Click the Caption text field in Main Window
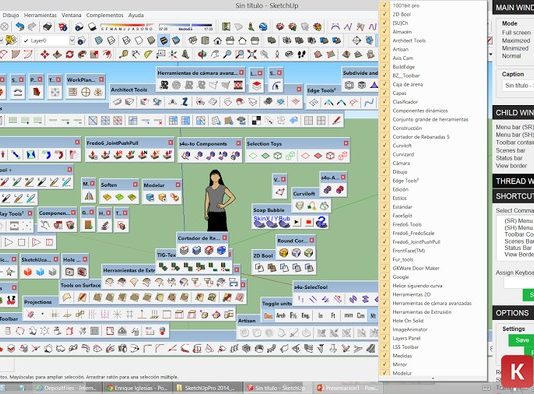This screenshot has height=394, width=534. click(x=518, y=85)
